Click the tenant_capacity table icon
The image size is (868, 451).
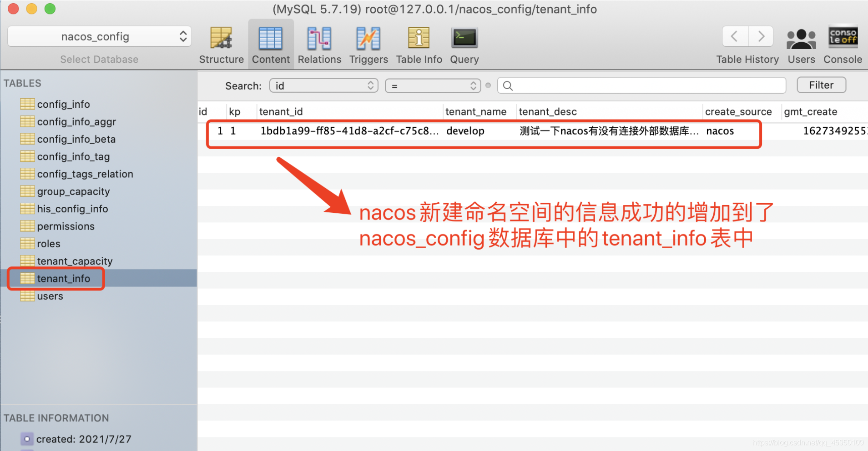click(x=27, y=261)
